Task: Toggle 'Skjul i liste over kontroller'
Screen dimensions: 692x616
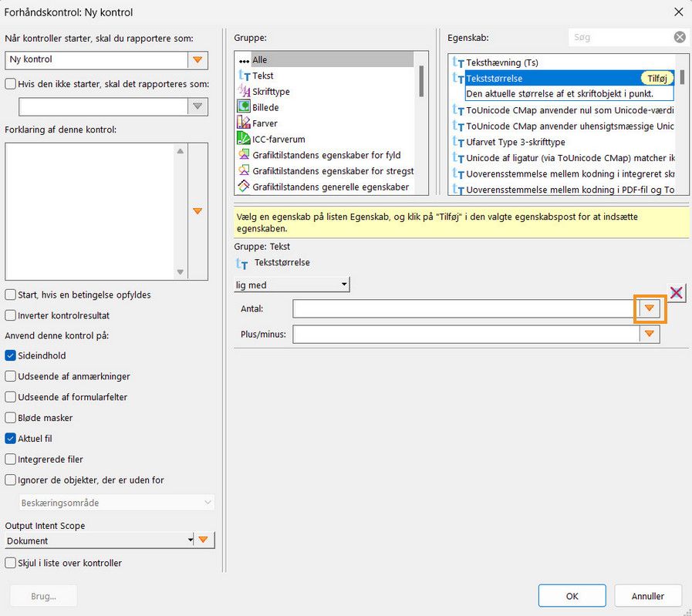Action: click(10, 563)
